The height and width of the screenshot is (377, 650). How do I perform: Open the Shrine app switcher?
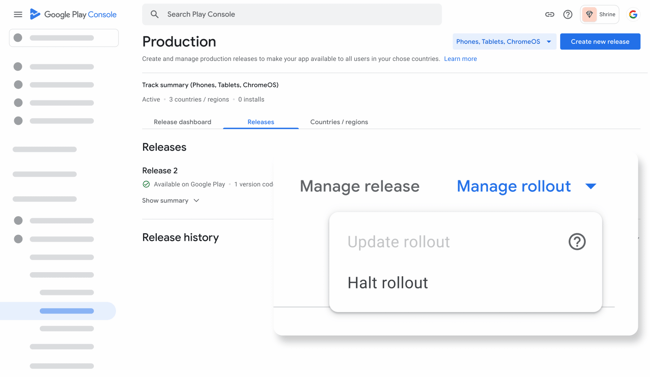pyautogui.click(x=599, y=15)
